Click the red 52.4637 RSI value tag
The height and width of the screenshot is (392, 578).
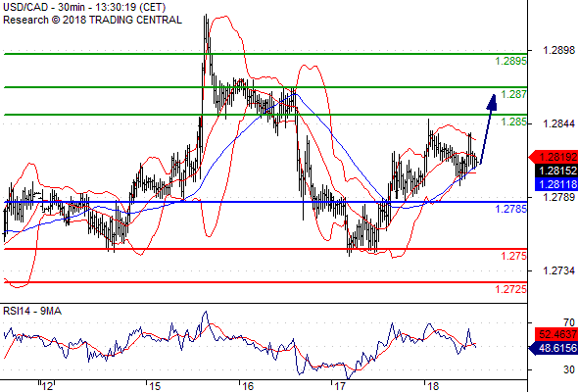556,334
